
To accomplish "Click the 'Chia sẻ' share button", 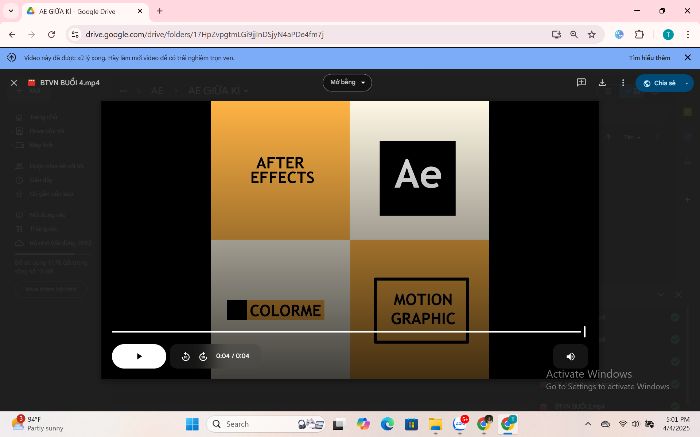I will [659, 83].
